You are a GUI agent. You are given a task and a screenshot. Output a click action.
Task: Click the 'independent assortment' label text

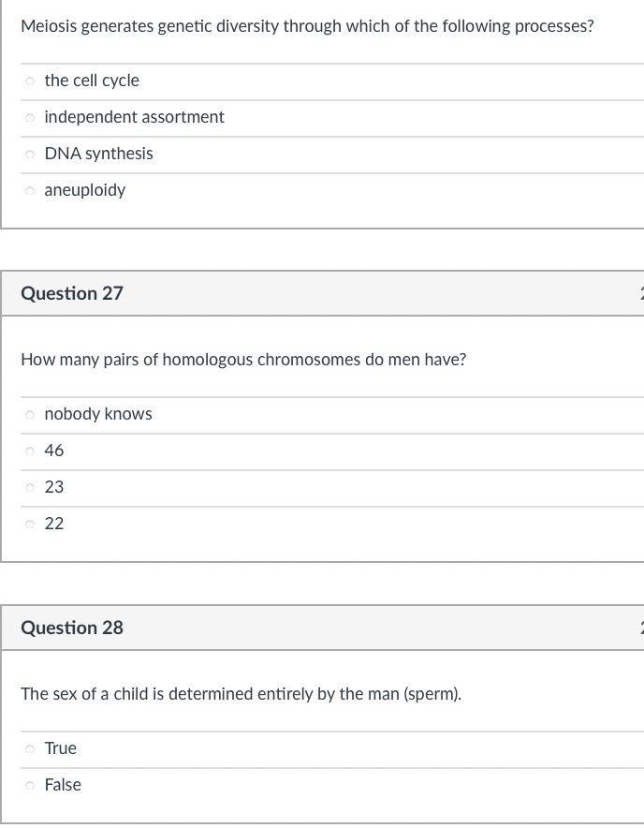[134, 117]
